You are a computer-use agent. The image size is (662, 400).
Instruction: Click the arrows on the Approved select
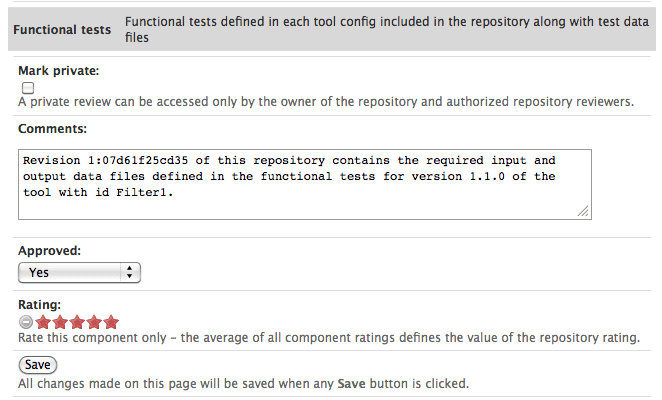(130, 272)
